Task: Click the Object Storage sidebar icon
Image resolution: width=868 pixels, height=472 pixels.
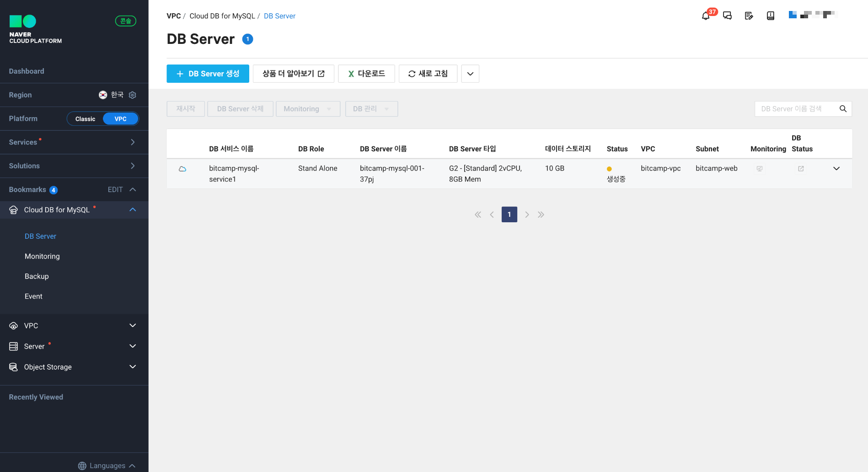Action: (x=14, y=367)
